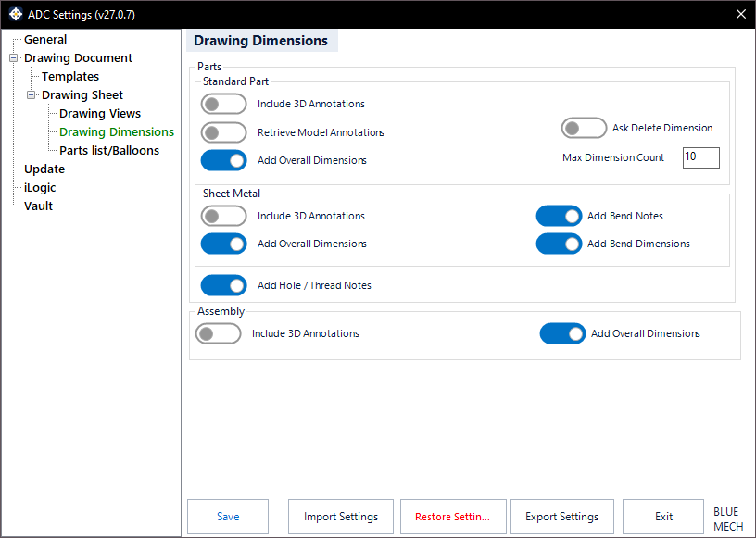The width and height of the screenshot is (756, 538).
Task: Disable Standard Part Add Overall Dimensions
Action: [x=223, y=160]
